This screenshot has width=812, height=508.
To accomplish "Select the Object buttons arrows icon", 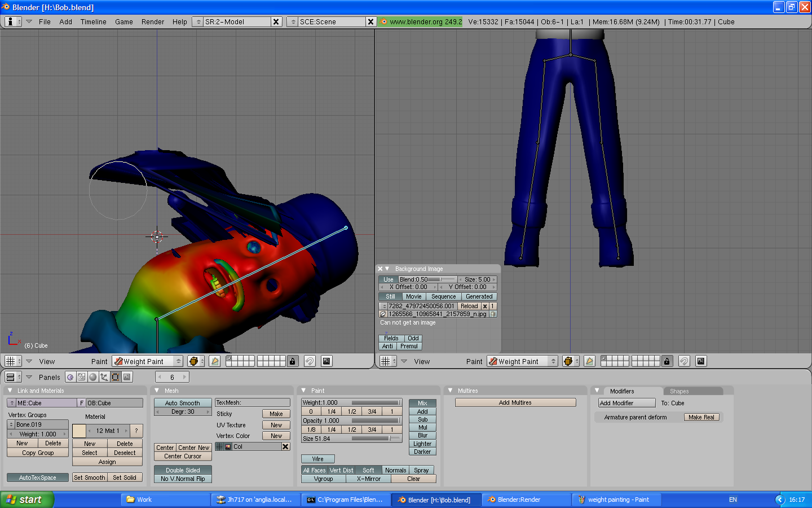I will pos(103,376).
